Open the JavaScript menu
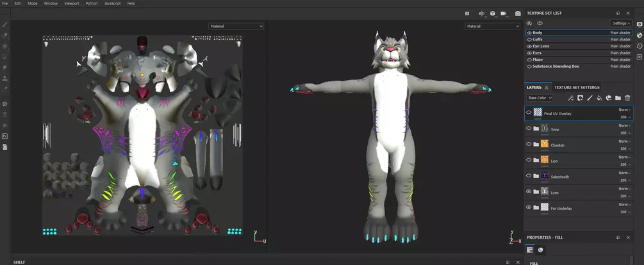The height and width of the screenshot is (265, 644). [112, 3]
